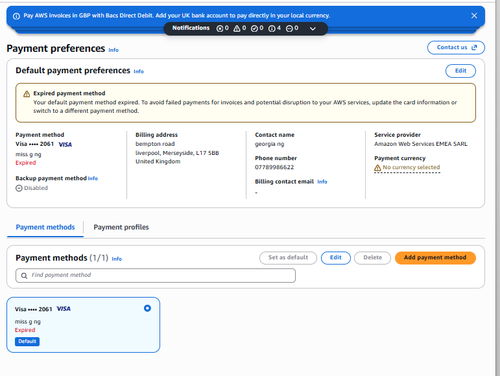Click the success notifications checkmark icon
This screenshot has width=500, height=376.
pos(254,29)
